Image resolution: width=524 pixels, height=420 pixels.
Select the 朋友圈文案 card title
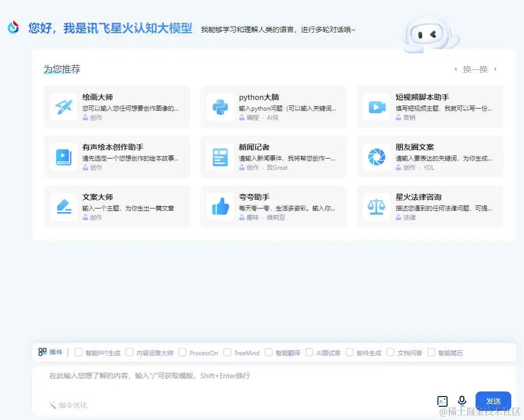(x=415, y=147)
